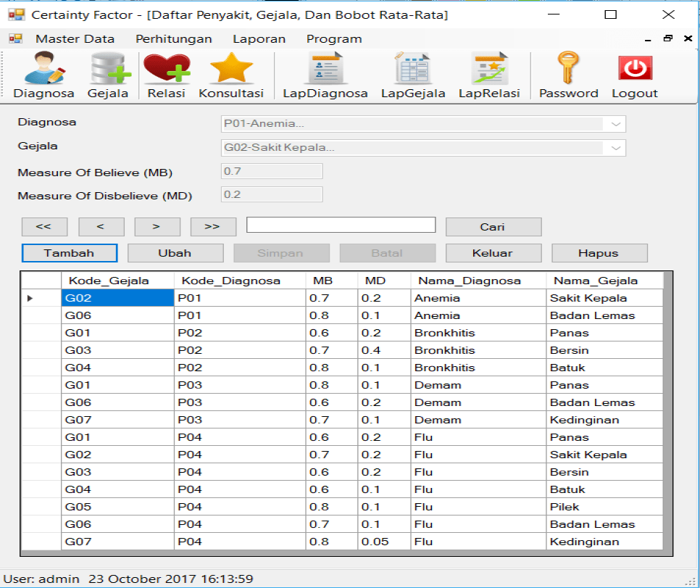700x588 pixels.
Task: Select Bersin cell in Bronkhitis row
Action: click(604, 350)
